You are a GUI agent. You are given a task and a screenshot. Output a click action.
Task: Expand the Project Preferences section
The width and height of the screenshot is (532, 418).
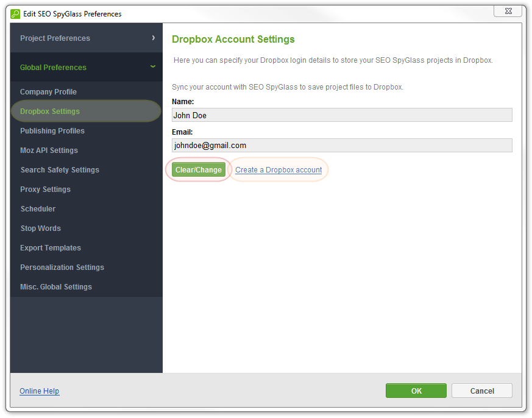tap(86, 38)
